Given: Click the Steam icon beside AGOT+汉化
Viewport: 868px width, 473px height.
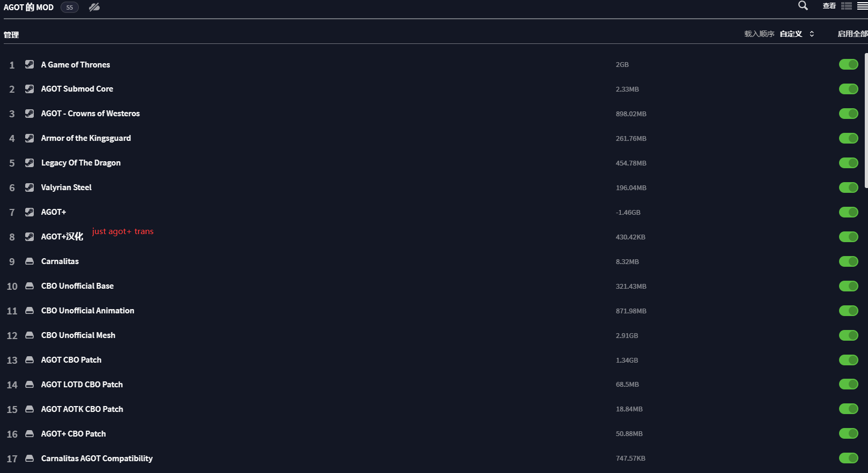Looking at the screenshot, I should tap(29, 237).
